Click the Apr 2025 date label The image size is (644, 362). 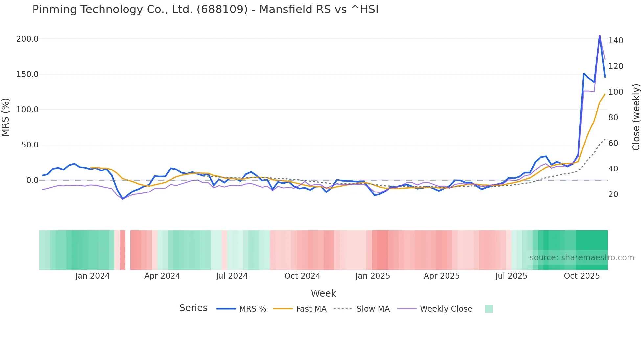(x=442, y=276)
